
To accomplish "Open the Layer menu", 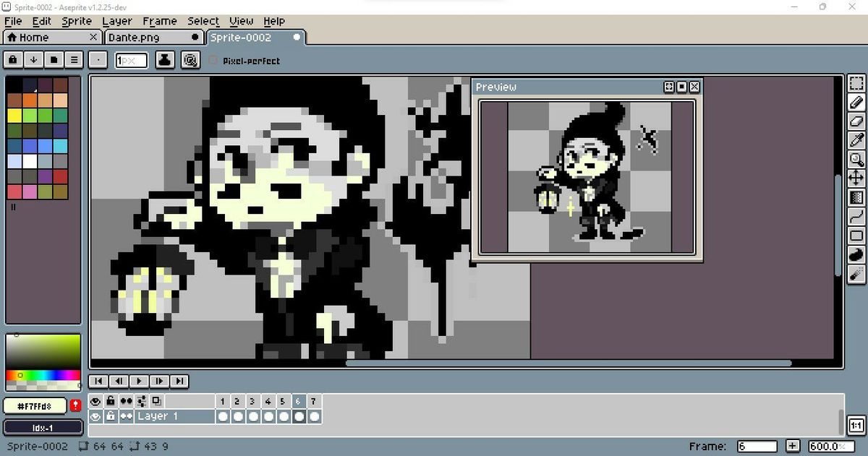I will click(117, 21).
